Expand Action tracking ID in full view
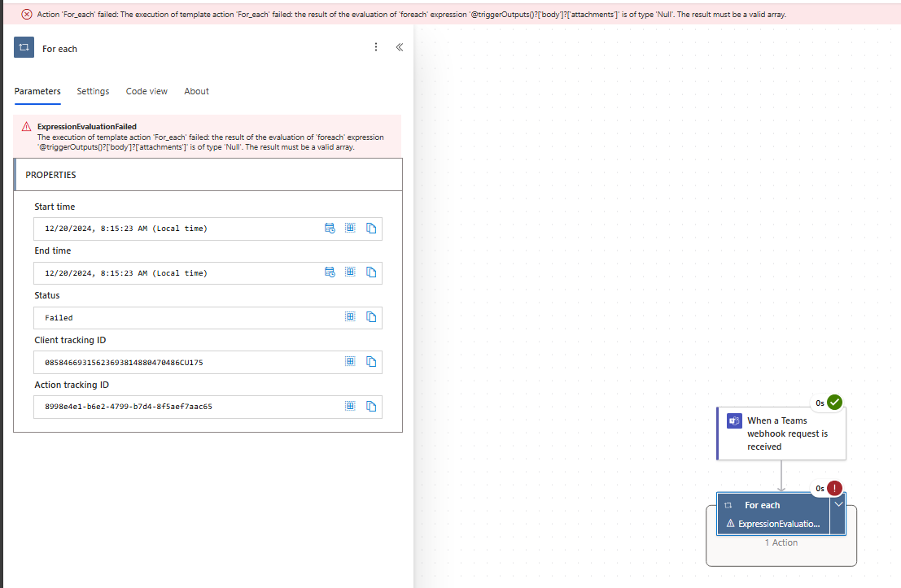Image resolution: width=901 pixels, height=588 pixels. click(350, 406)
